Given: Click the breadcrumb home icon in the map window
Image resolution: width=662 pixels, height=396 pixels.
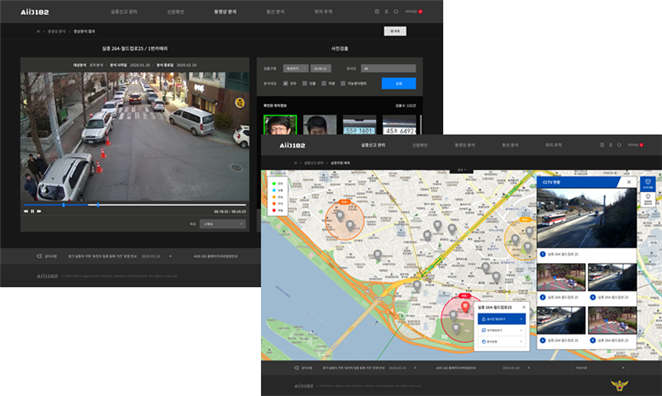Looking at the screenshot, I should pyautogui.click(x=296, y=163).
